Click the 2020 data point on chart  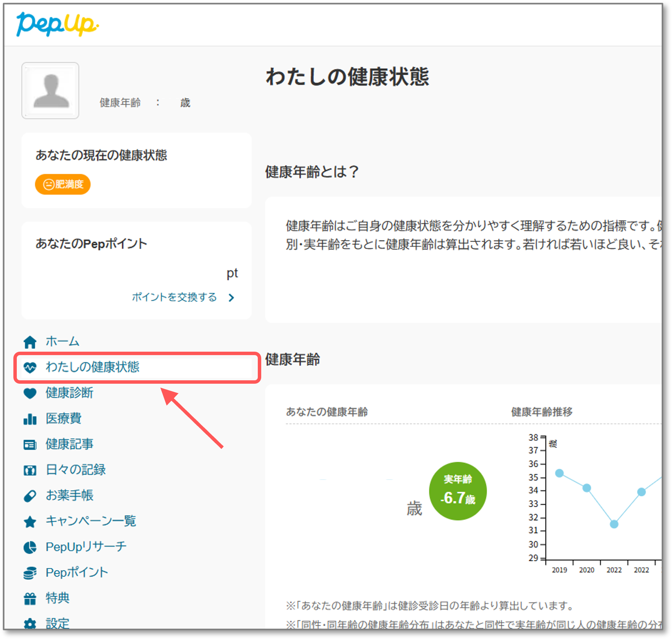(x=586, y=488)
